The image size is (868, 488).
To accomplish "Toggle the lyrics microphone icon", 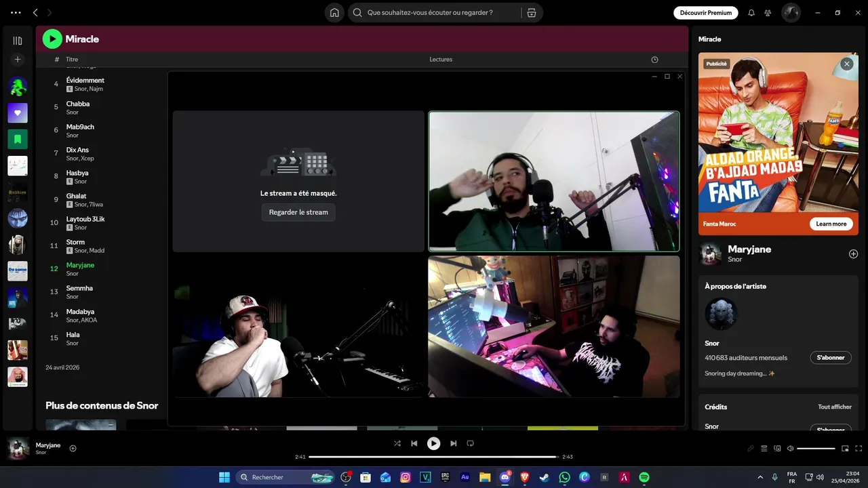I will coord(751,448).
